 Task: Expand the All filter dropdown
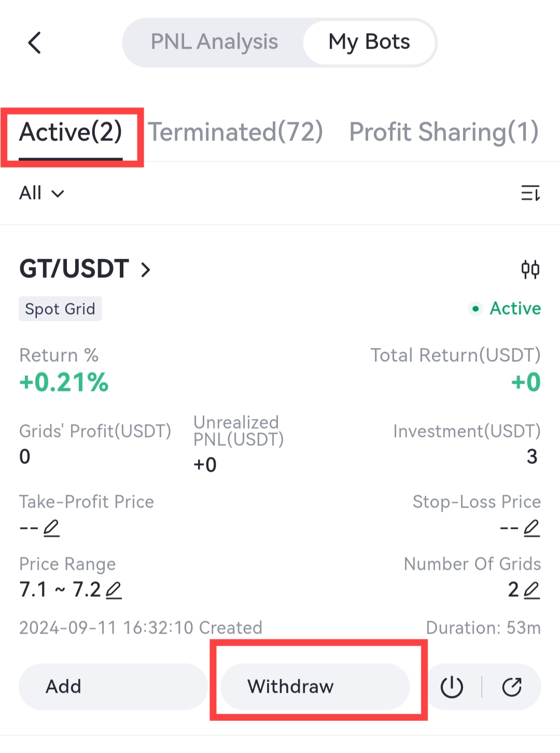(x=41, y=193)
